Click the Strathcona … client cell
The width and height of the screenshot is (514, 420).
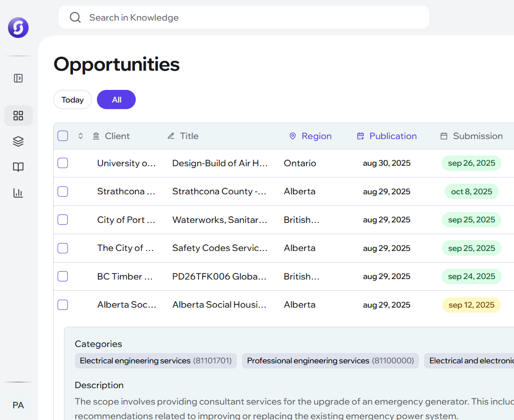[x=126, y=192]
